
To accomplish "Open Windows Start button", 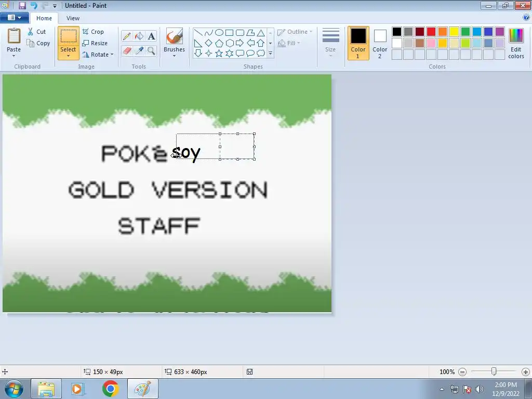I will [14, 389].
